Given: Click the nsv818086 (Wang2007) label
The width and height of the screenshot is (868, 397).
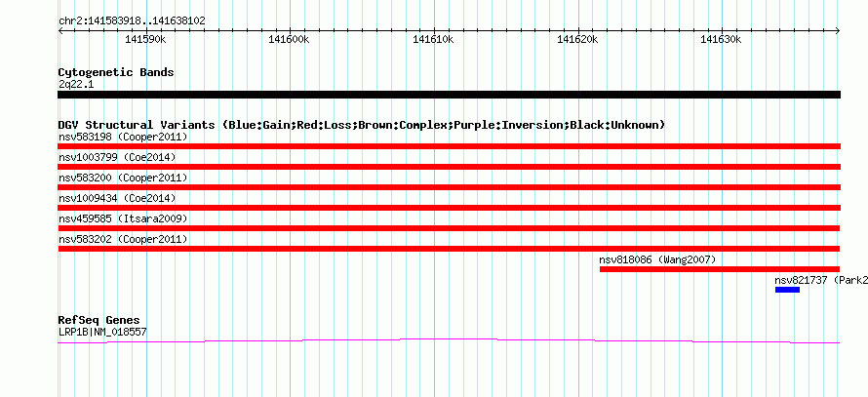Looking at the screenshot, I should (x=657, y=259).
